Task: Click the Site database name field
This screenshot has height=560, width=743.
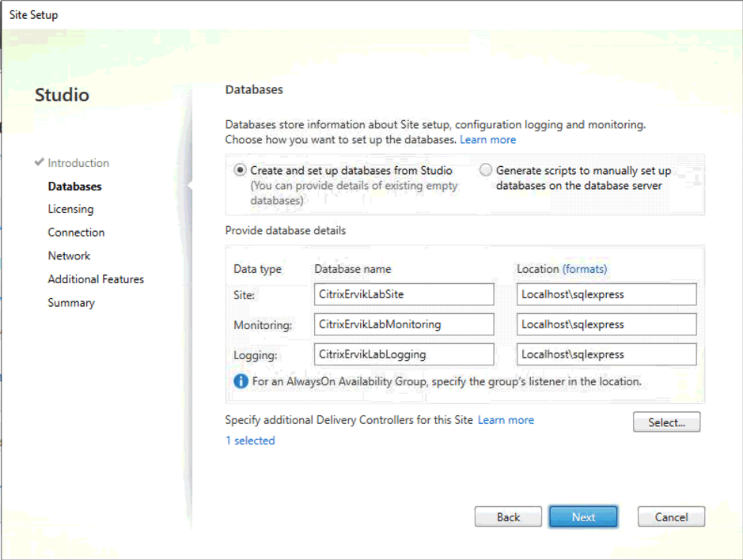Action: [x=404, y=294]
